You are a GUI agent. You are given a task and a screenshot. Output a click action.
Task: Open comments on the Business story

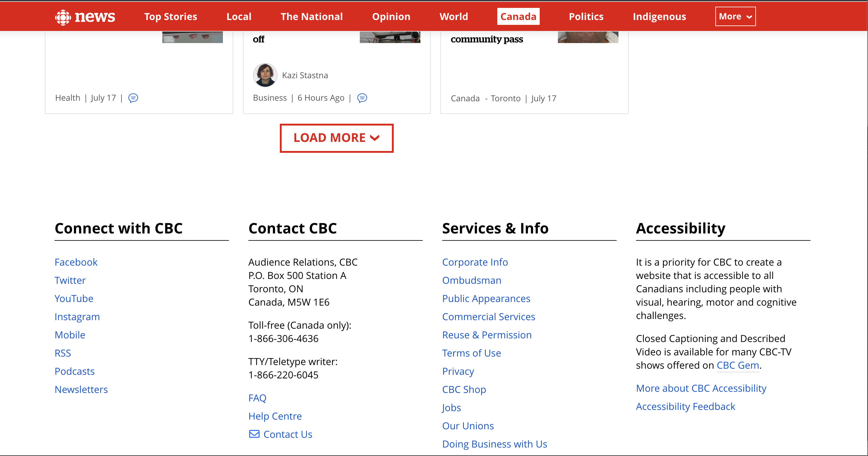coord(362,98)
